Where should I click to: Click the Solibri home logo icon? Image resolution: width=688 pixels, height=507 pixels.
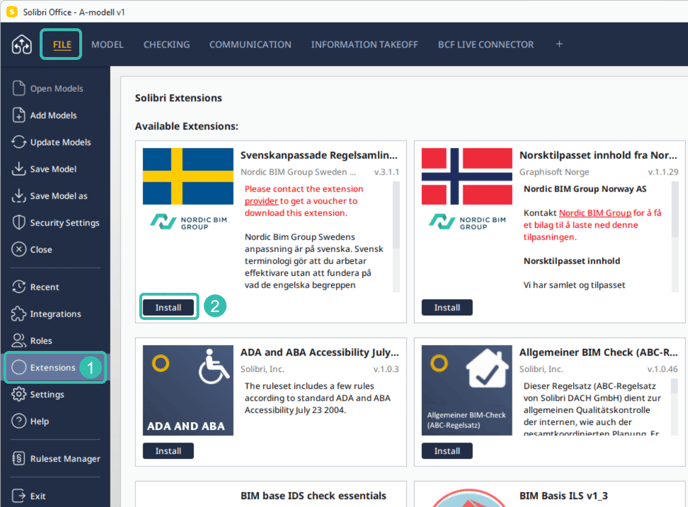pyautogui.click(x=22, y=44)
